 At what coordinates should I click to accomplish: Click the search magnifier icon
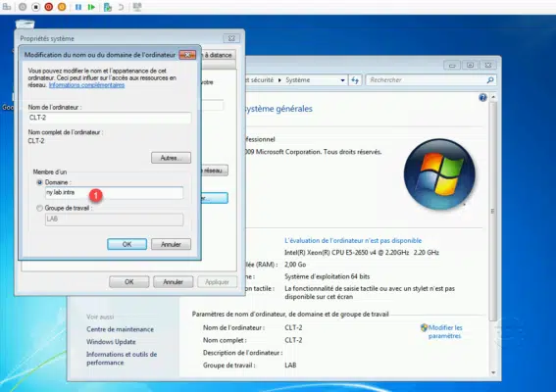click(x=490, y=80)
